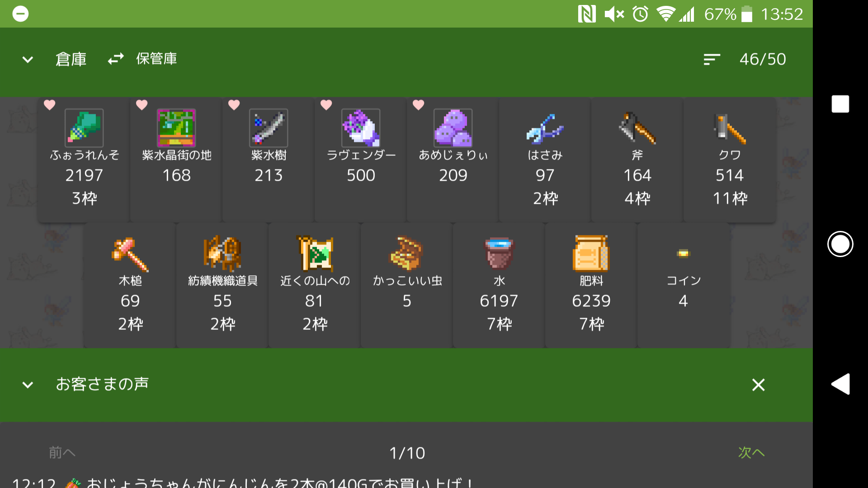Viewport: 868px width, 488px height.
Task: Collapse the 倉庫 panel with chevron
Action: pyautogui.click(x=28, y=60)
